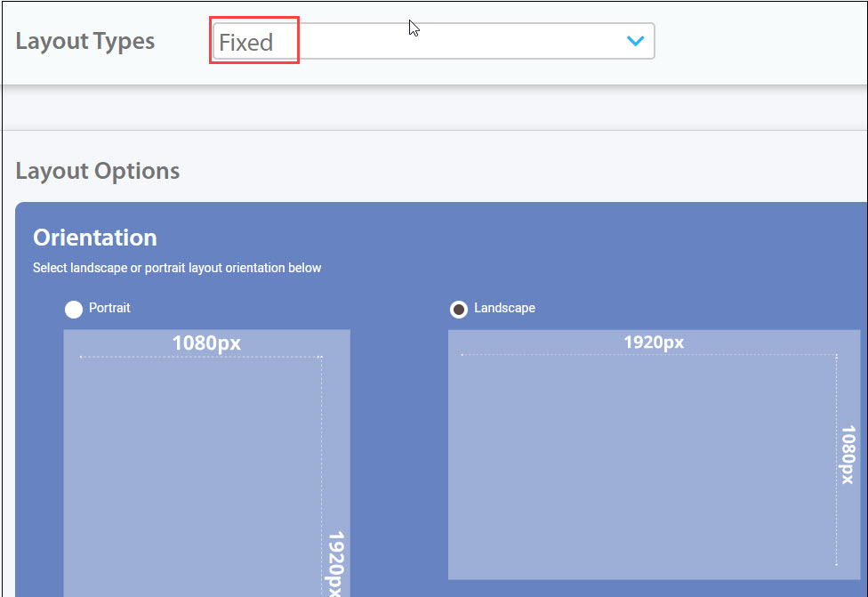Click the orientation instruction text below the heading

pos(177,268)
